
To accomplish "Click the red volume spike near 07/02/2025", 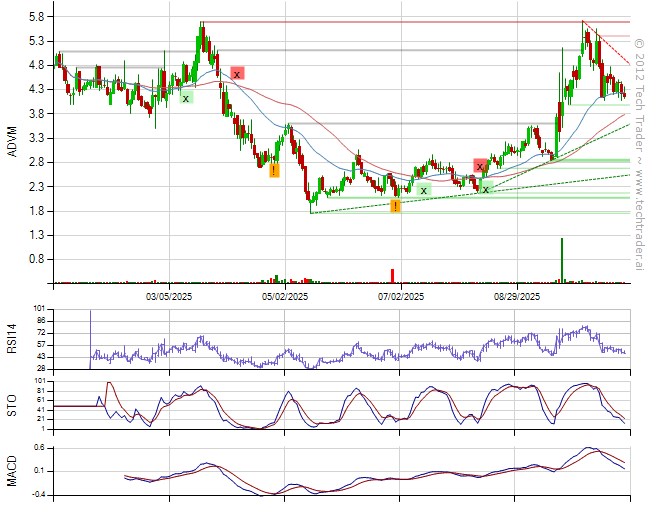I will (393, 276).
